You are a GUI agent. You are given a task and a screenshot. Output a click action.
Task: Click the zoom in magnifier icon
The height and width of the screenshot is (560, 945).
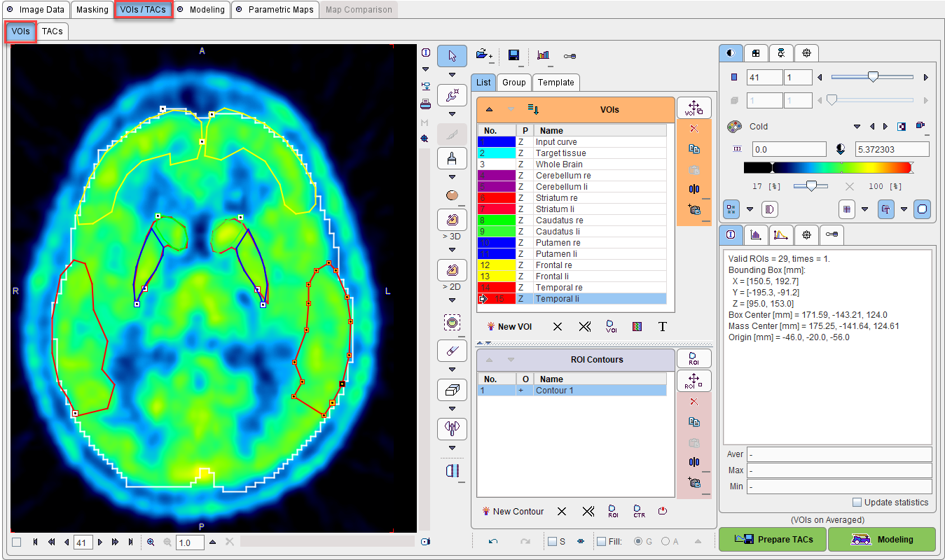[151, 542]
